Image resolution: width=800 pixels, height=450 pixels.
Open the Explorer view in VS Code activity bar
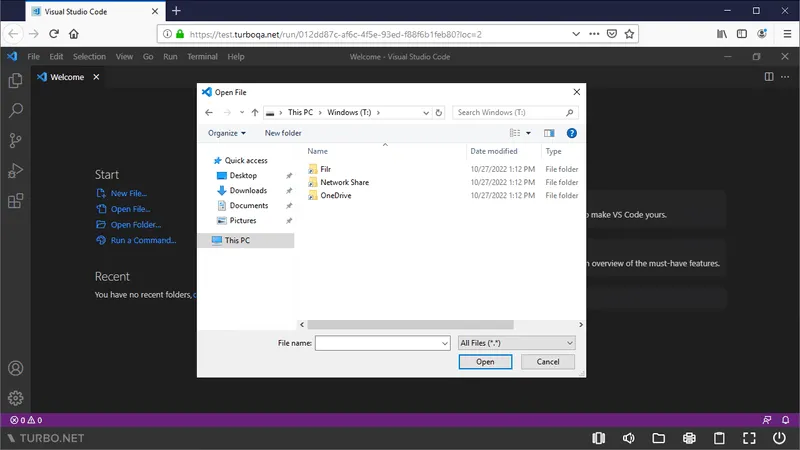15,80
